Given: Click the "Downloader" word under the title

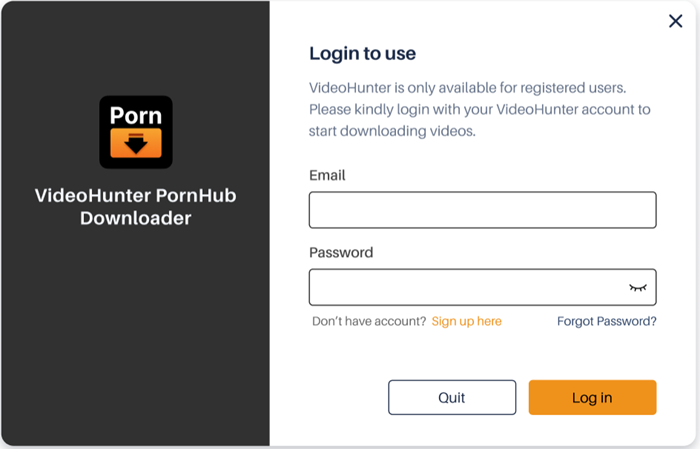Looking at the screenshot, I should pos(136,218).
